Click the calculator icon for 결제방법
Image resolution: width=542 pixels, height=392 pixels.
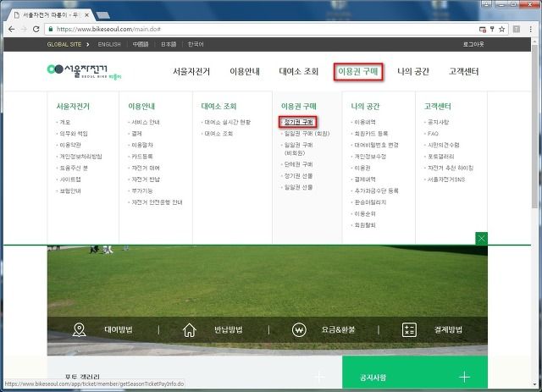click(x=409, y=330)
